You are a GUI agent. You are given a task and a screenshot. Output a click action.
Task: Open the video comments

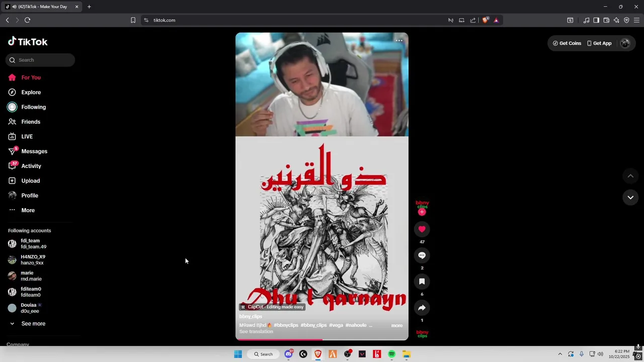click(422, 255)
